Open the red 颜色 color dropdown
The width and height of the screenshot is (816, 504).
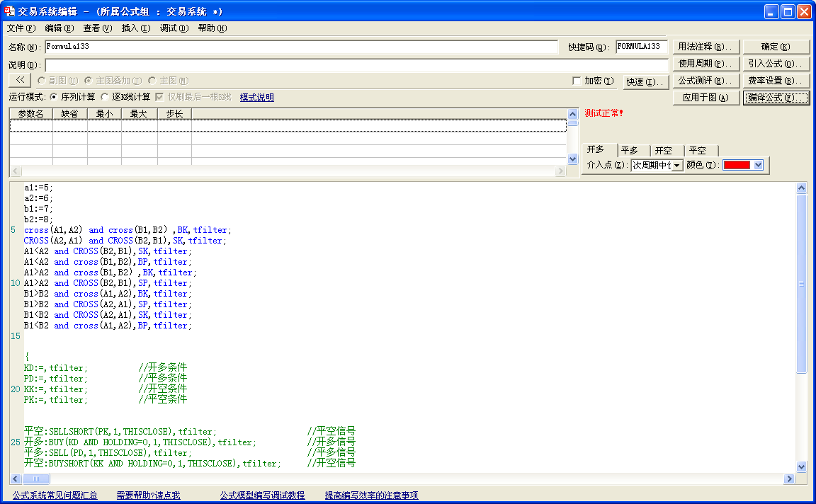click(x=758, y=166)
